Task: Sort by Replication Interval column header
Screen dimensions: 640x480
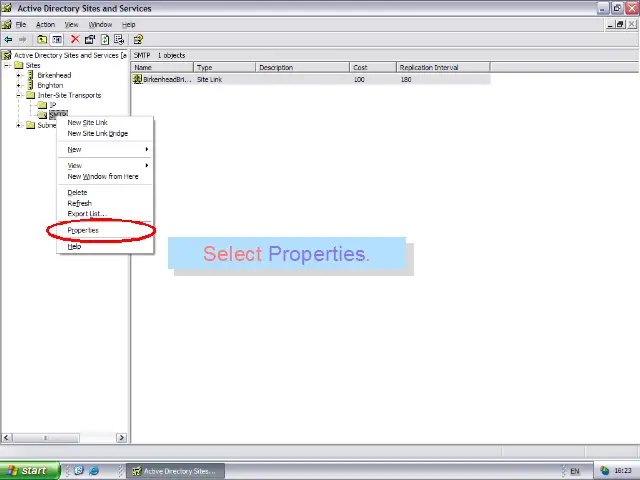Action: click(443, 67)
